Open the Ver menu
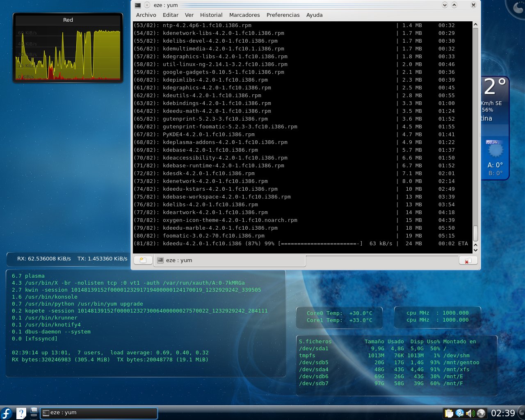525x420 pixels. pos(189,15)
